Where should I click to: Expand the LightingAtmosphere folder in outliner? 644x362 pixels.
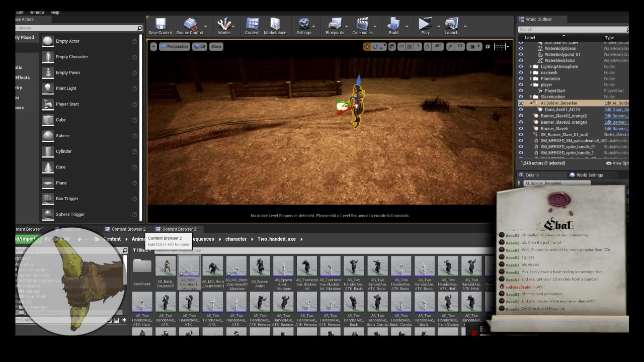coord(531,66)
